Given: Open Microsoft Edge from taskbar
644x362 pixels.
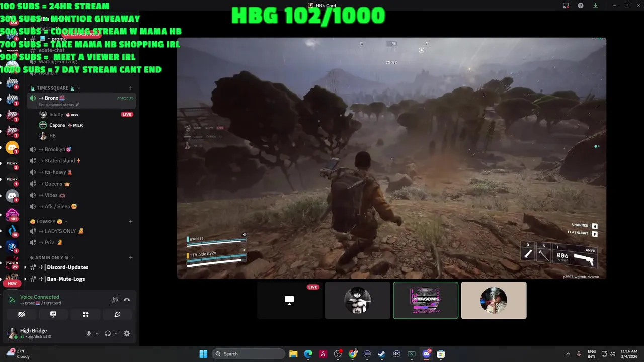Looking at the screenshot, I should tap(308, 354).
